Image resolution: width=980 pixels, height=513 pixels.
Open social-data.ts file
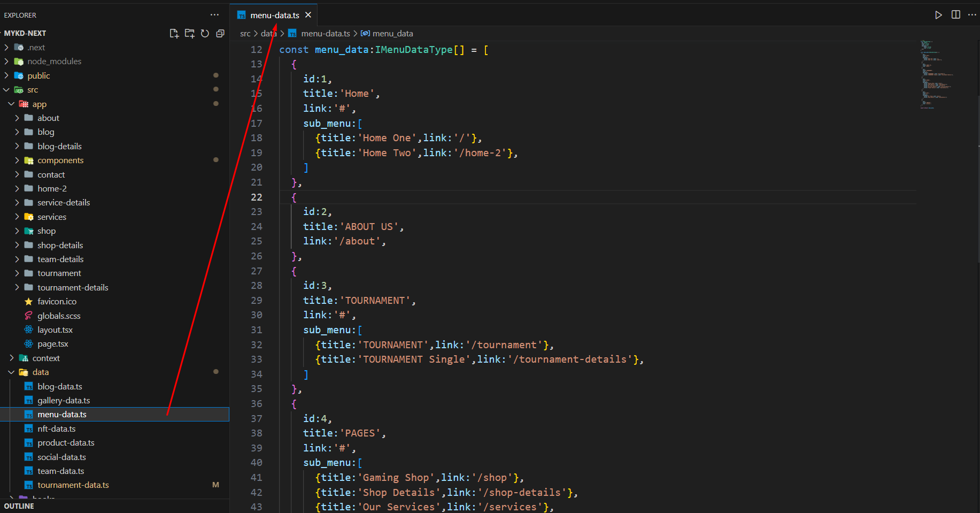[114, 457]
